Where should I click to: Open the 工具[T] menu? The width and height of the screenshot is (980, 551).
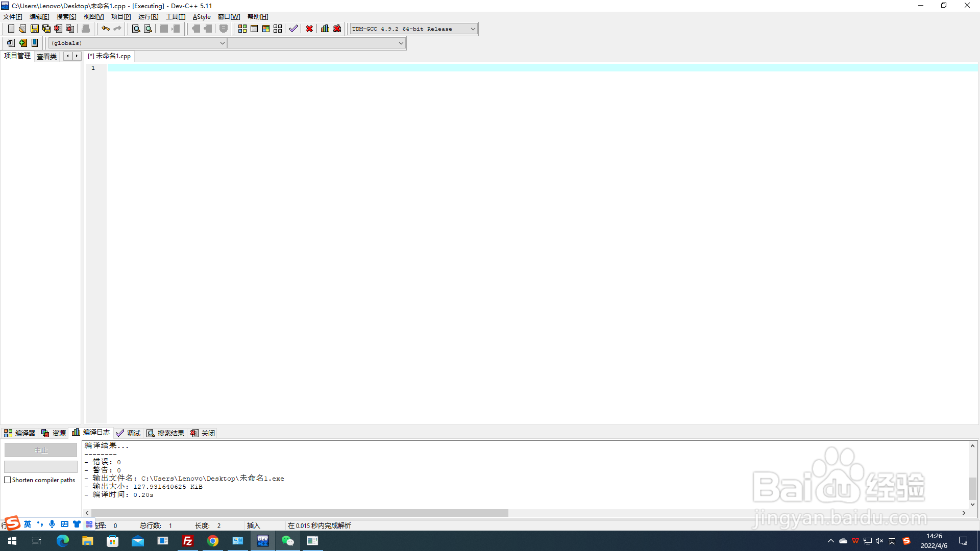click(x=176, y=17)
